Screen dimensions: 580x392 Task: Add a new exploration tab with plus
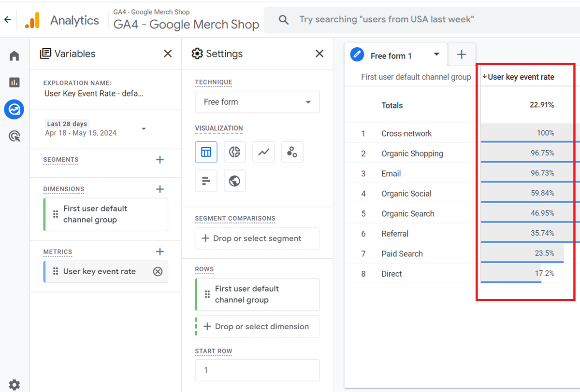click(x=462, y=54)
